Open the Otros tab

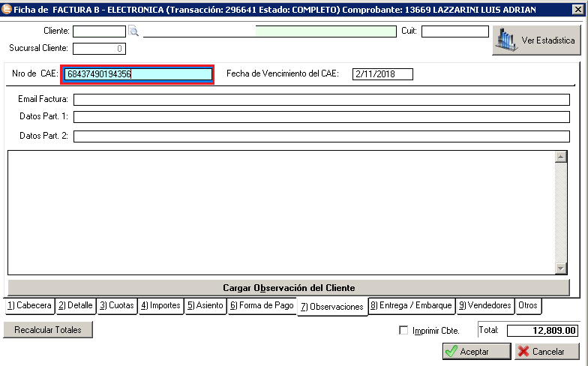[x=528, y=305]
